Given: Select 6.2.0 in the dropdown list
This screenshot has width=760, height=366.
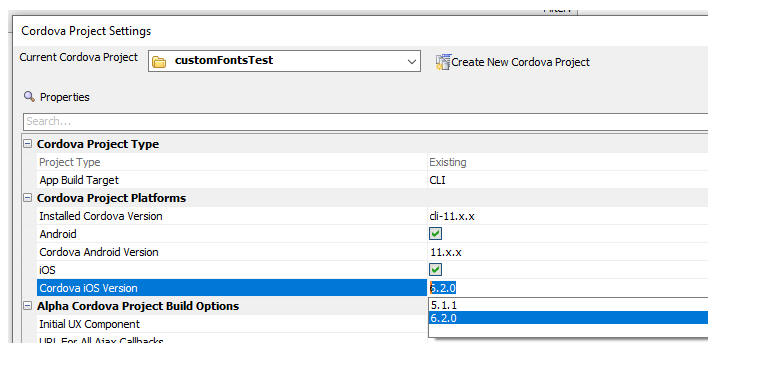Looking at the screenshot, I should (568, 318).
